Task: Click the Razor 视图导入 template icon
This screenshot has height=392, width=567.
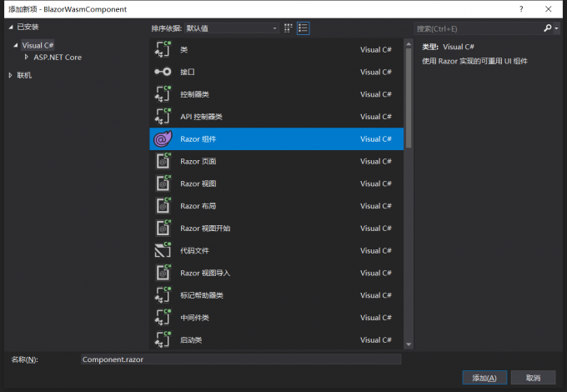Action: tap(163, 273)
